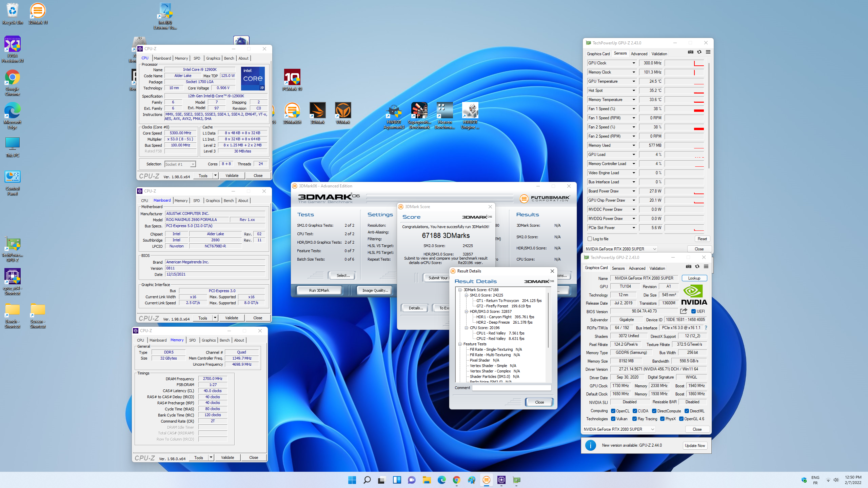
Task: Open the 3DMark06 desktop shortcut
Action: click(292, 114)
